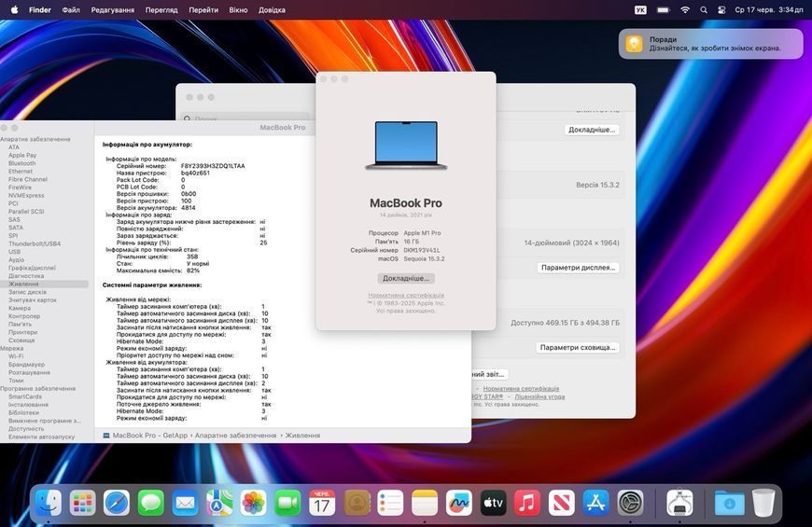Open the Mail app in the Dock
The width and height of the screenshot is (812, 527).
(185, 502)
